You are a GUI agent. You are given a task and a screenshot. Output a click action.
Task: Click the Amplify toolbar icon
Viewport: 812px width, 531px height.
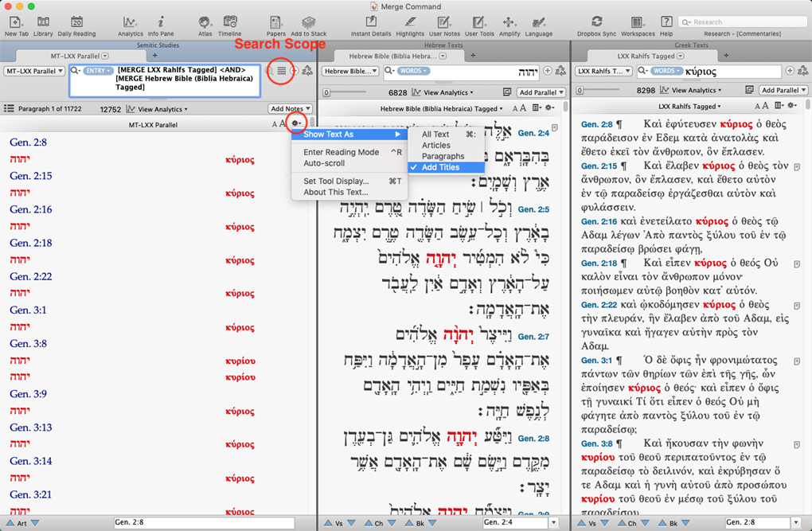509,23
